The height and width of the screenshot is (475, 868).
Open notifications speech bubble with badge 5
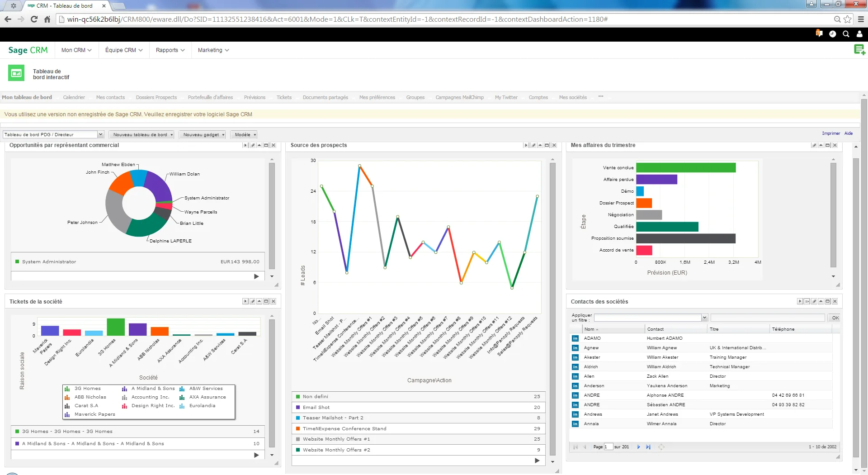click(x=819, y=34)
